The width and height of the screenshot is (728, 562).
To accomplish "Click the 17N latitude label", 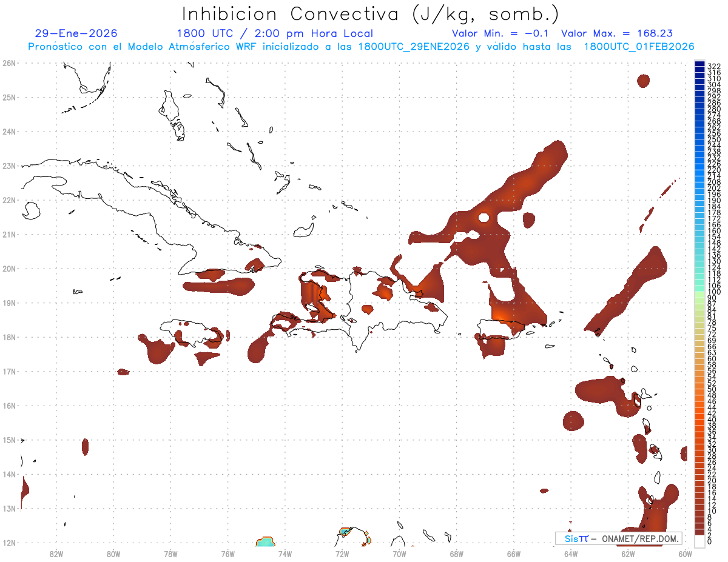I will coord(9,371).
